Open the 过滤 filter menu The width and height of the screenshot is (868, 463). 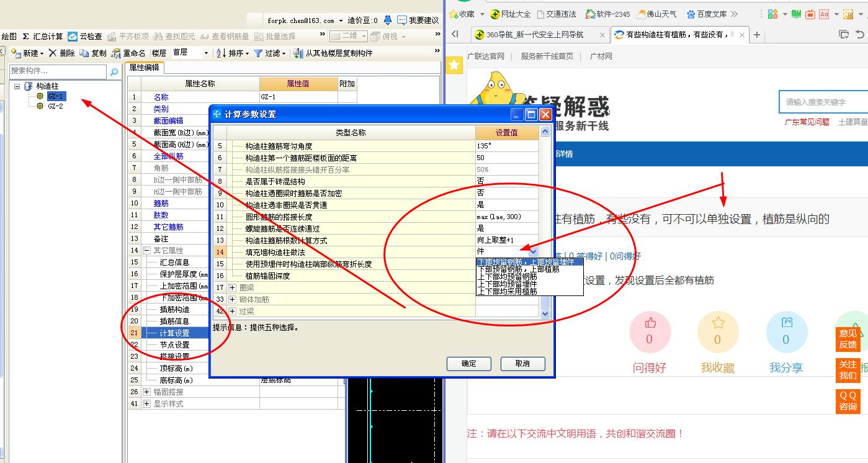tap(269, 53)
